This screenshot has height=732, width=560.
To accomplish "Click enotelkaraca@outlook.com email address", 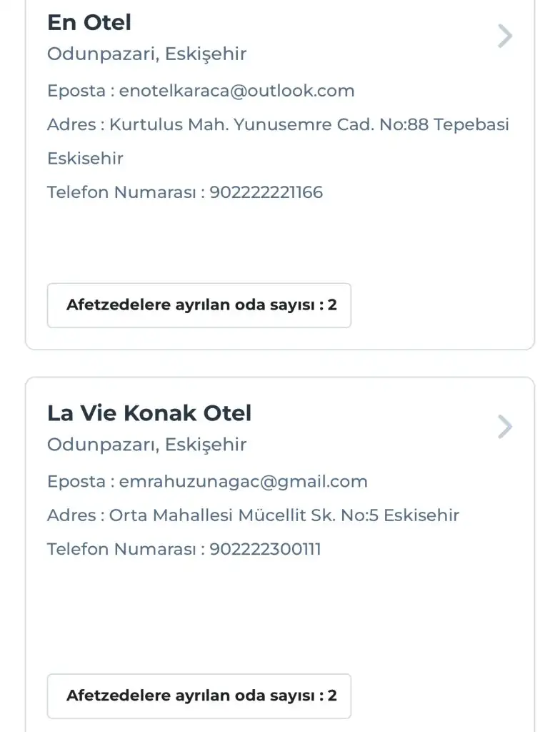I will pos(236,91).
